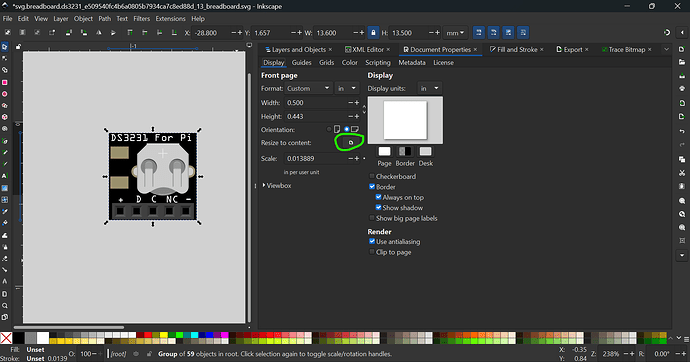Expand the Viewbox section

point(277,186)
